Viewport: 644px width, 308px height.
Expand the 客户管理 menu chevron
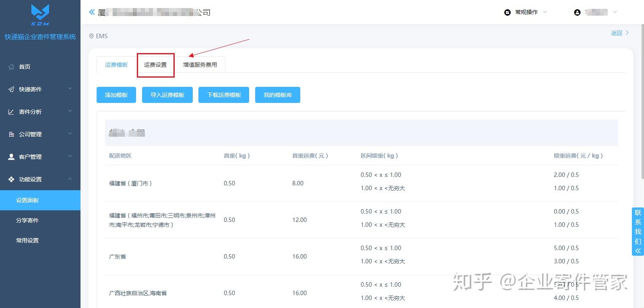tap(70, 156)
